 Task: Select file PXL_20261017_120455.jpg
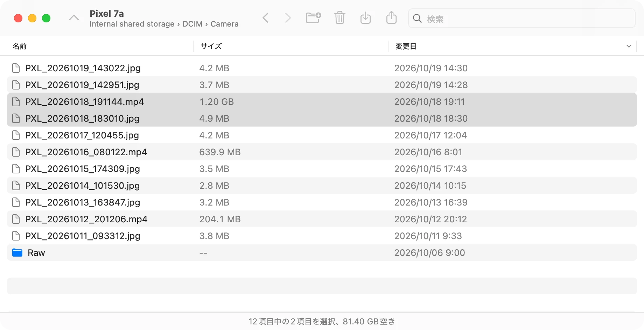tap(322, 135)
